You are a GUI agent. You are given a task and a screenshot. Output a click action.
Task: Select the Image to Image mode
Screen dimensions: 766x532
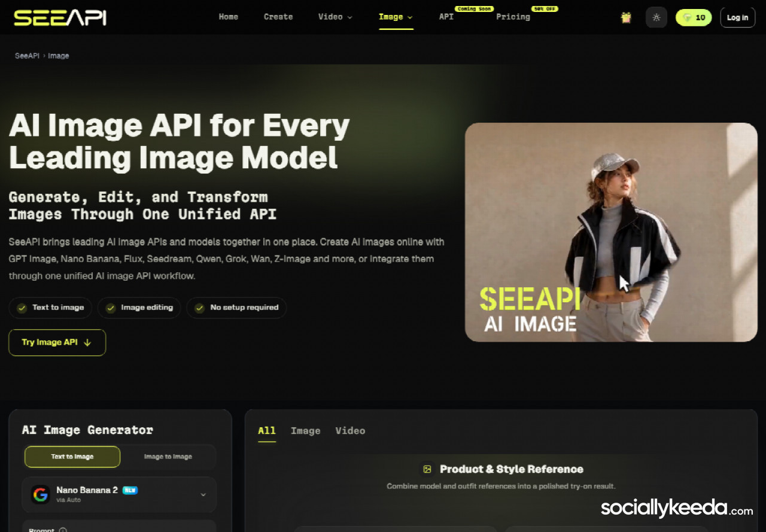click(168, 457)
